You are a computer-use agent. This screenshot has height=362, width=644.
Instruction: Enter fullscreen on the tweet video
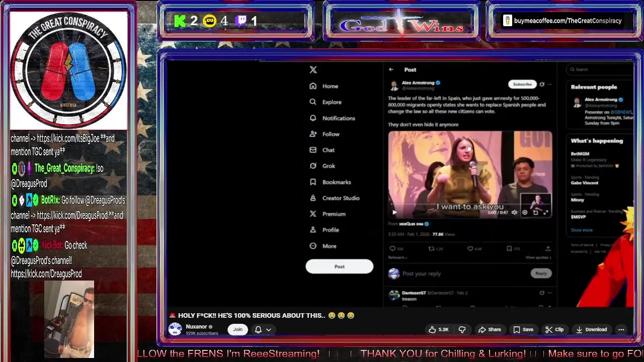coord(546,213)
